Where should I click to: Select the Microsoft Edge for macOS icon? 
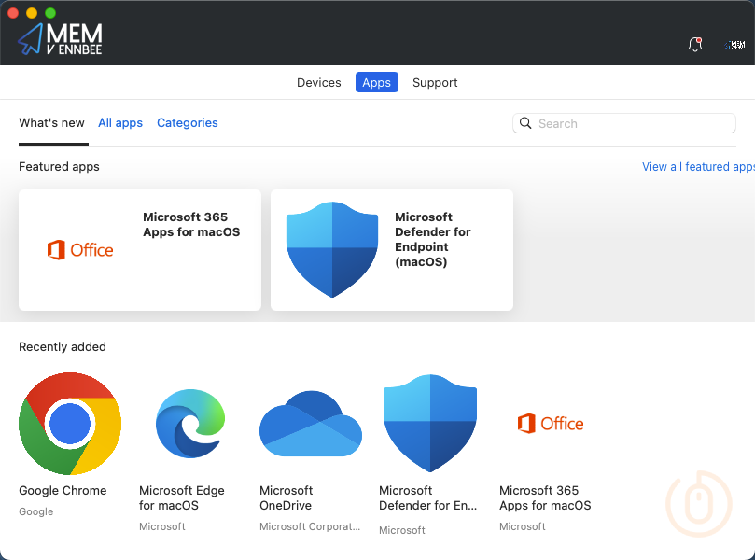[x=189, y=423]
